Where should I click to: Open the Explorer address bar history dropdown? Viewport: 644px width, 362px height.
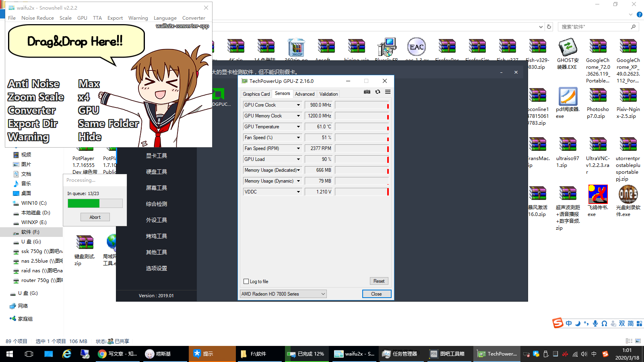541,27
